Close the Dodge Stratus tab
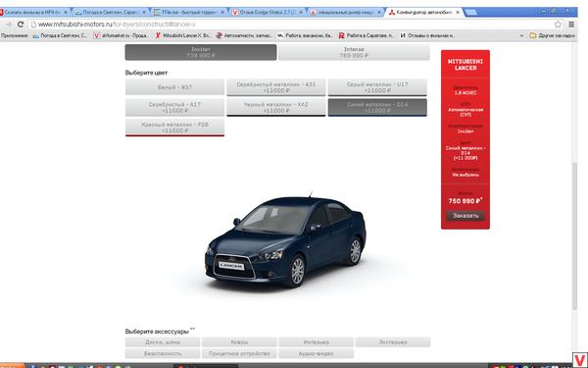This screenshot has height=368, width=588. [x=301, y=13]
